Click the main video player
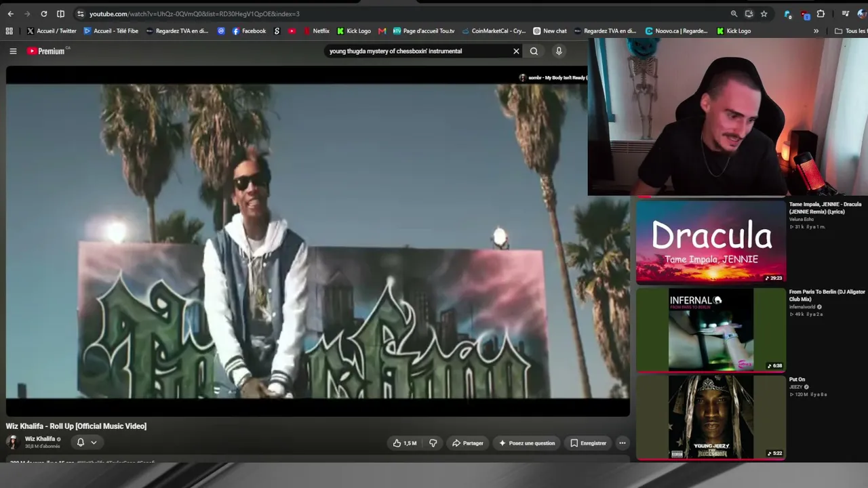 (x=318, y=241)
